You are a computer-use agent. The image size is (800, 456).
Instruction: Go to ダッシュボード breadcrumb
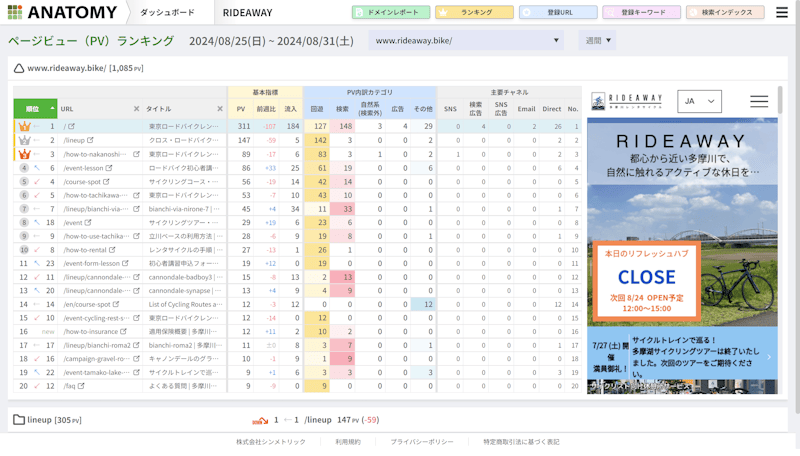pos(167,12)
